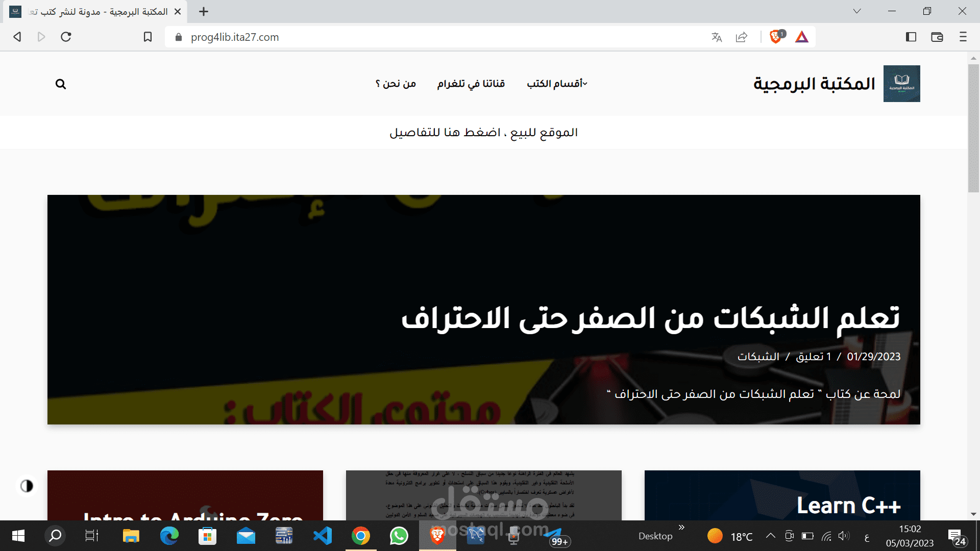Viewport: 980px width, 551px height.
Task: Click the 01/29/2023 post date
Action: 874,357
